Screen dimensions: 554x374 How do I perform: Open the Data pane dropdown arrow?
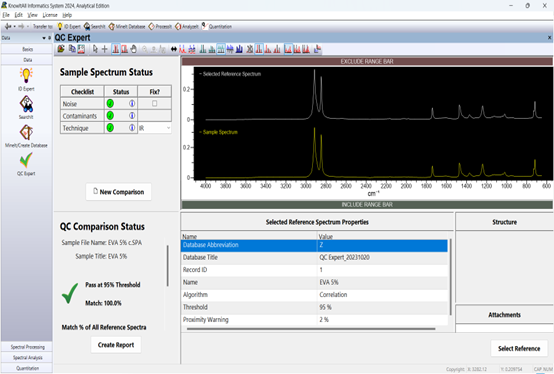(x=44, y=38)
